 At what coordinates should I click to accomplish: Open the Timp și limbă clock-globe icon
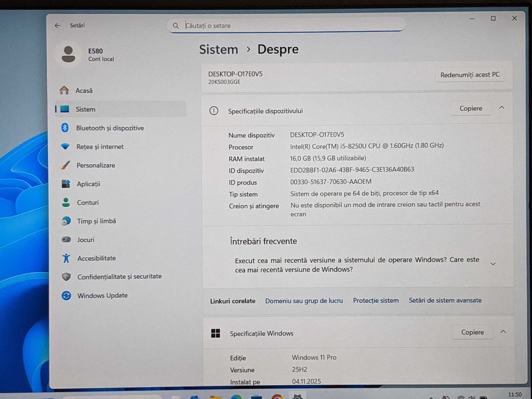[66, 221]
